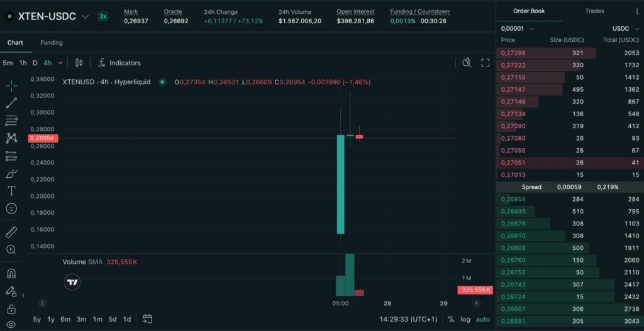Collapse the drawing toolbar side arrow

click(x=23, y=295)
